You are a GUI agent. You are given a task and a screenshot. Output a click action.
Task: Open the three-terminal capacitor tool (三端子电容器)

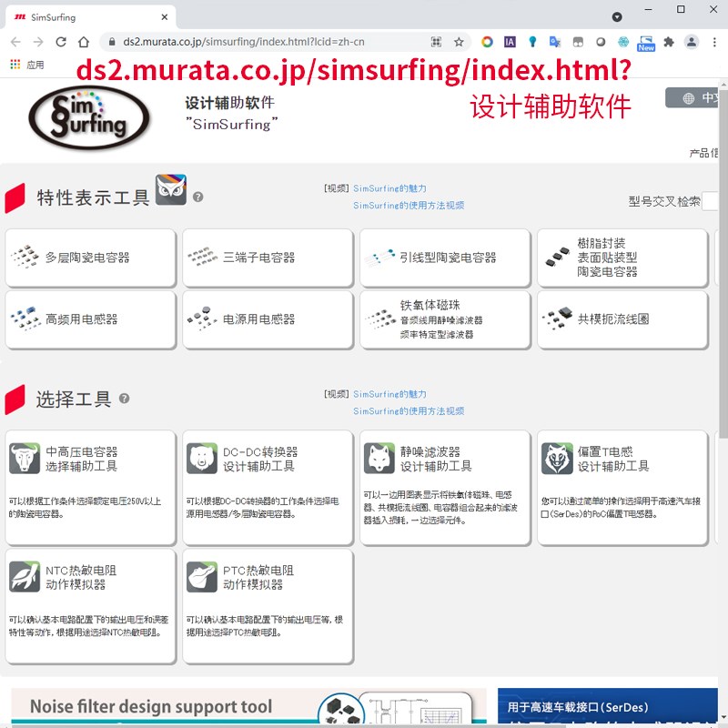coord(268,258)
